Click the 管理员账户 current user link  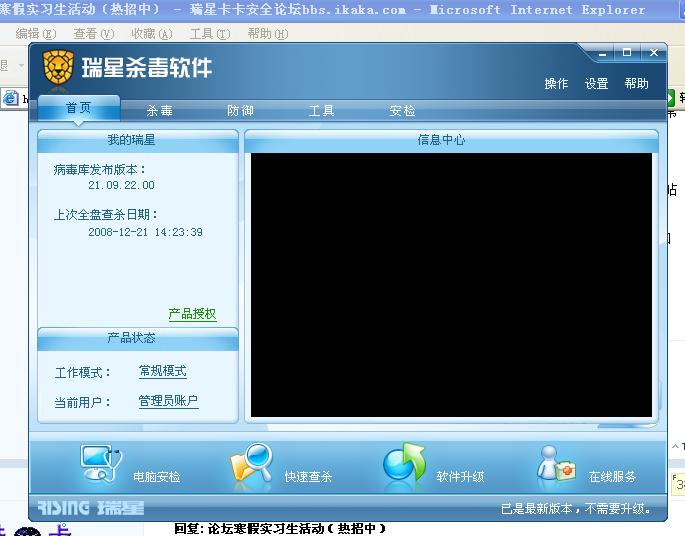[x=168, y=401]
